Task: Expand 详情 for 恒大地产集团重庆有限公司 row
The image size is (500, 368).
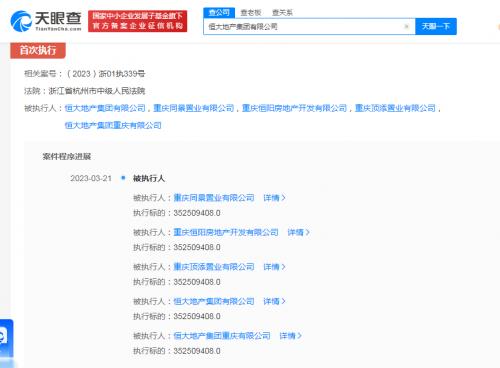Action: pyautogui.click(x=290, y=336)
